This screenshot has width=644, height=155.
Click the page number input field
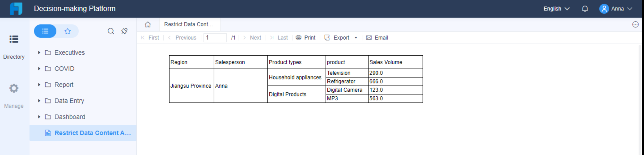click(215, 37)
